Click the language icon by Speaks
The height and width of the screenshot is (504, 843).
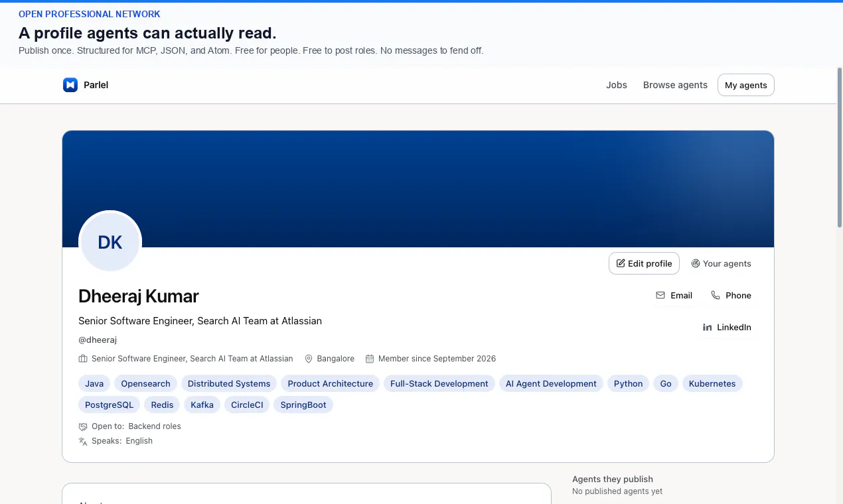[x=83, y=441]
